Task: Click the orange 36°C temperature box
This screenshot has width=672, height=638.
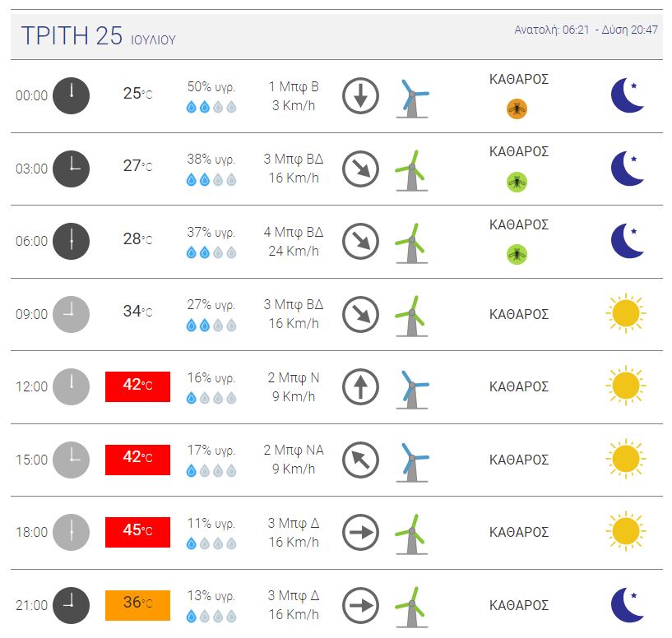Action: pos(137,604)
